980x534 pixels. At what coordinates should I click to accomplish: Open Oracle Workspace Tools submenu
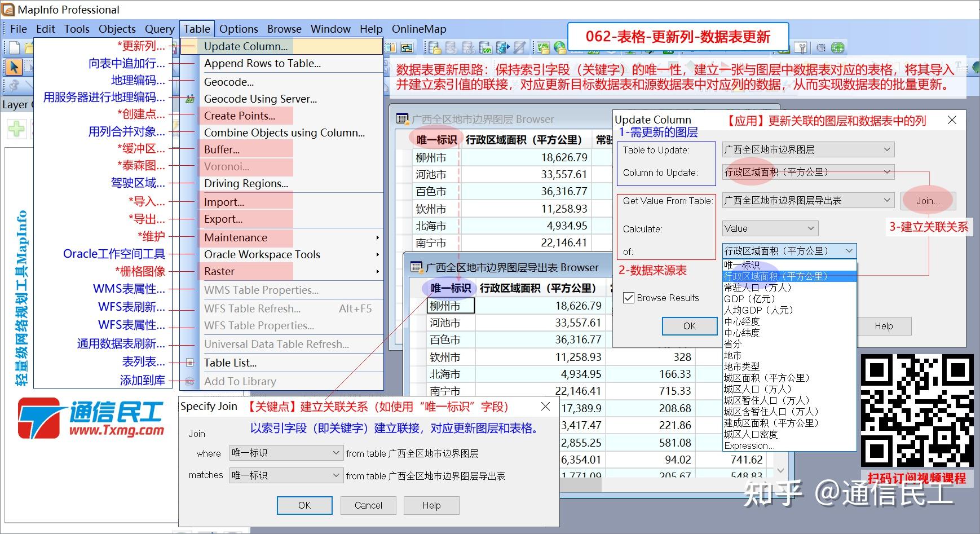pos(281,254)
